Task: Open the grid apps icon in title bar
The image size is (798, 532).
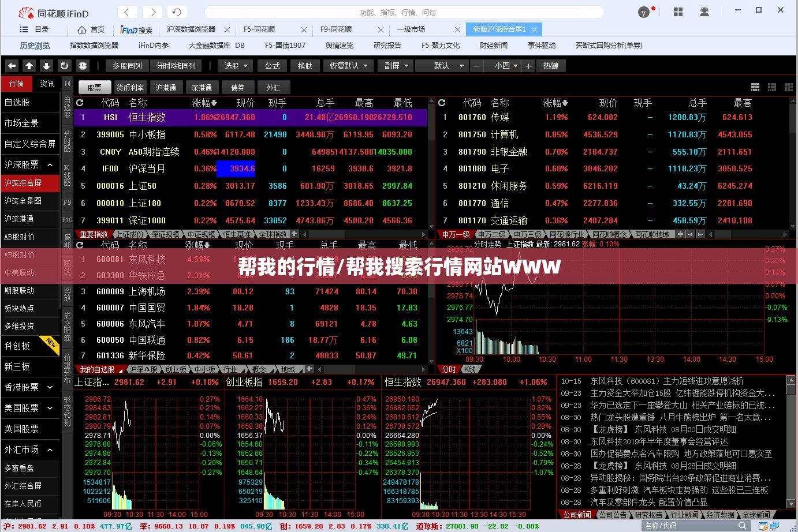Action: 678,12
